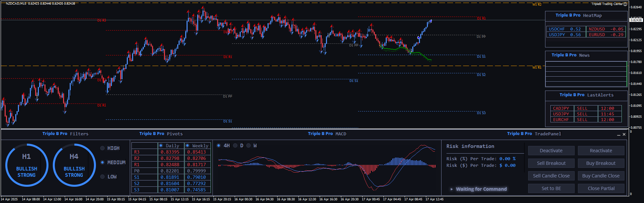
Task: Click the play arrow beside Waiting for Command
Action: point(451,189)
